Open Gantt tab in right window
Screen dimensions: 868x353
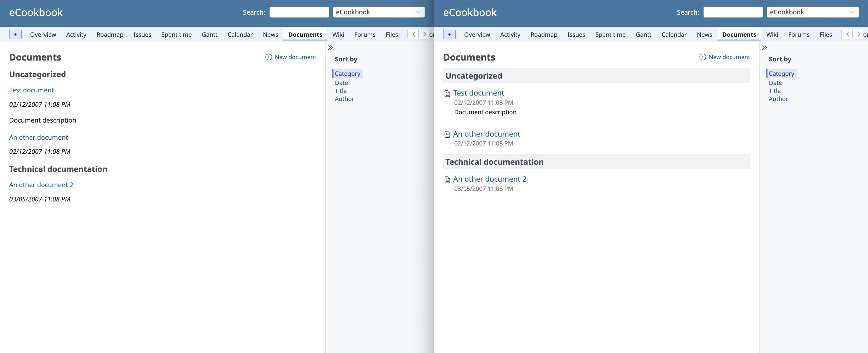[x=644, y=34]
